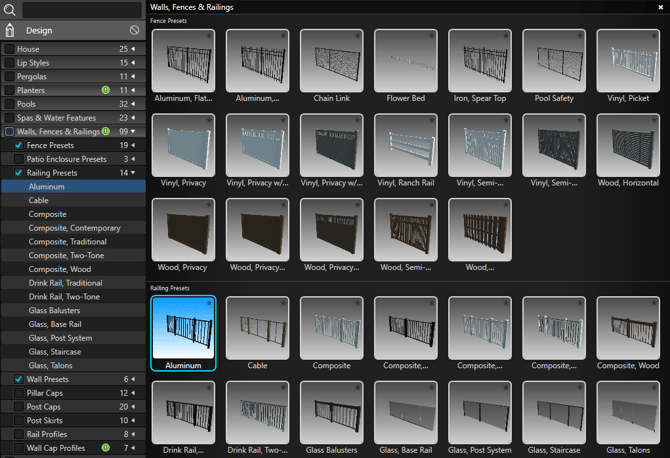
Task: Choose the Cable railing preset thumbnail
Action: coord(257,328)
